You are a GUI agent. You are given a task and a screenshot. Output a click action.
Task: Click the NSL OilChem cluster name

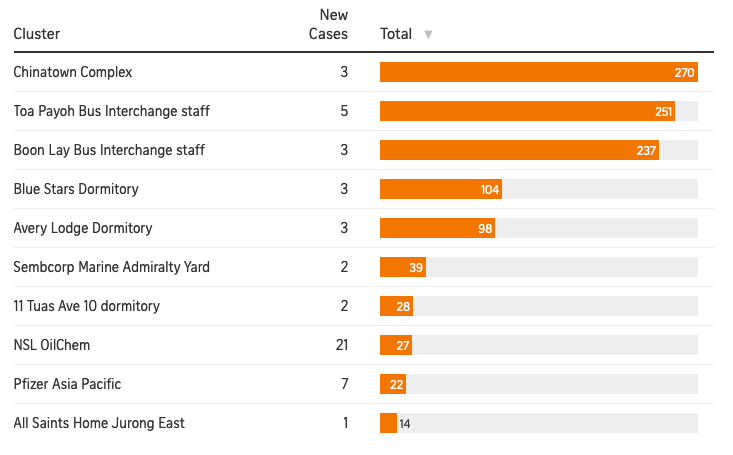tap(54, 345)
